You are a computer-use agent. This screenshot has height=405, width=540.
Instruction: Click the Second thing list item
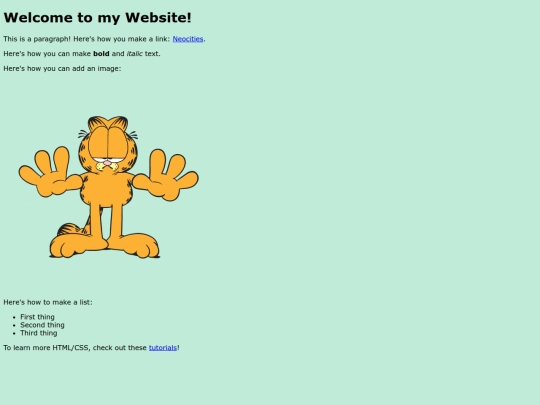pos(42,325)
